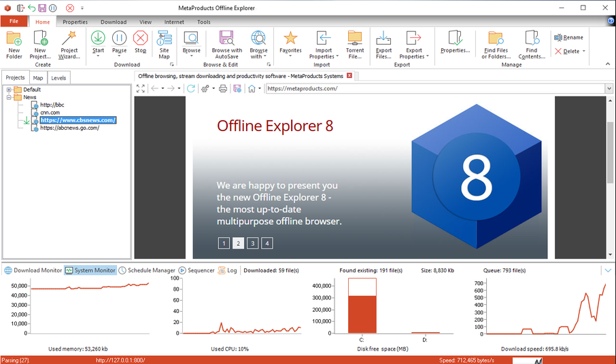Open the home button dropdown arrow

pyautogui.click(x=260, y=89)
